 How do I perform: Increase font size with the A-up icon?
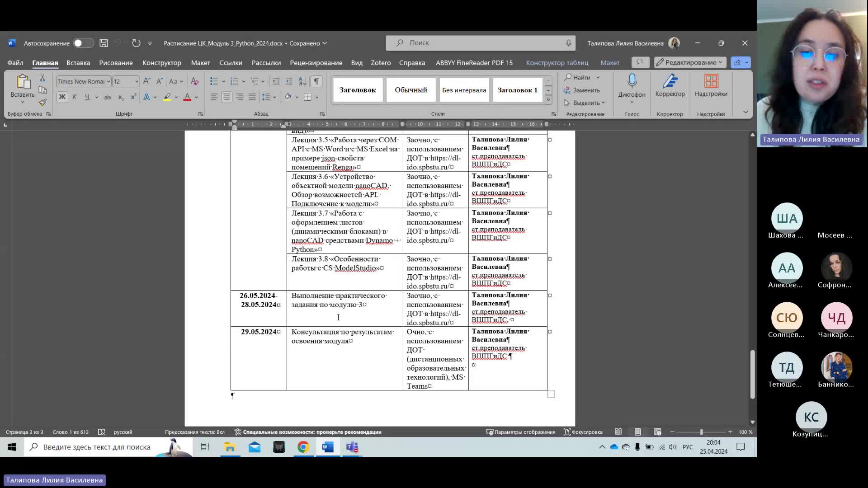tap(146, 81)
